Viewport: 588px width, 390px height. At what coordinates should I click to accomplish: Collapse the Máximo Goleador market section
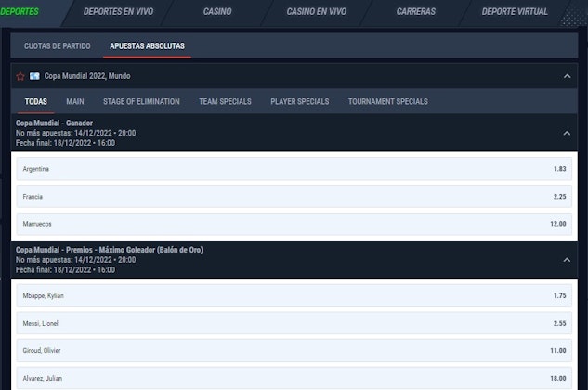[x=567, y=259]
